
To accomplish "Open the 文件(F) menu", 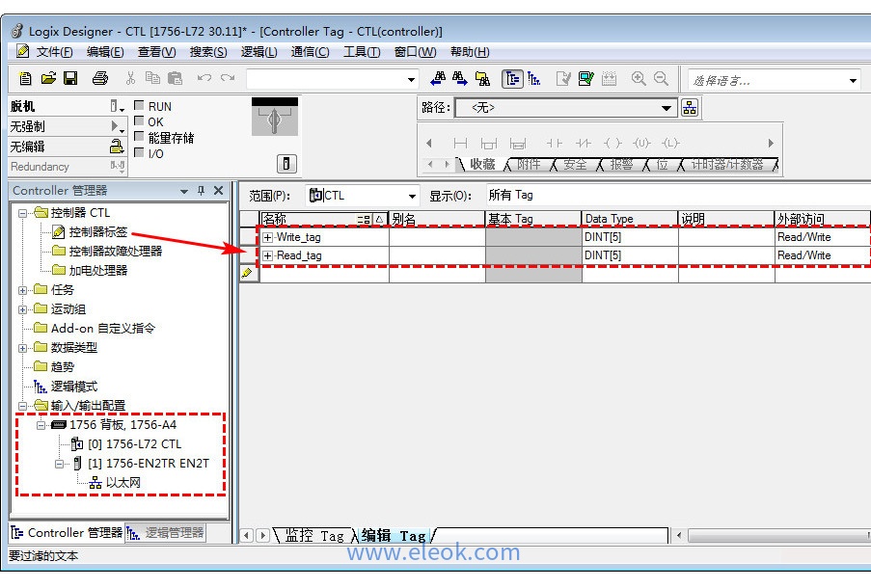I will (54, 52).
